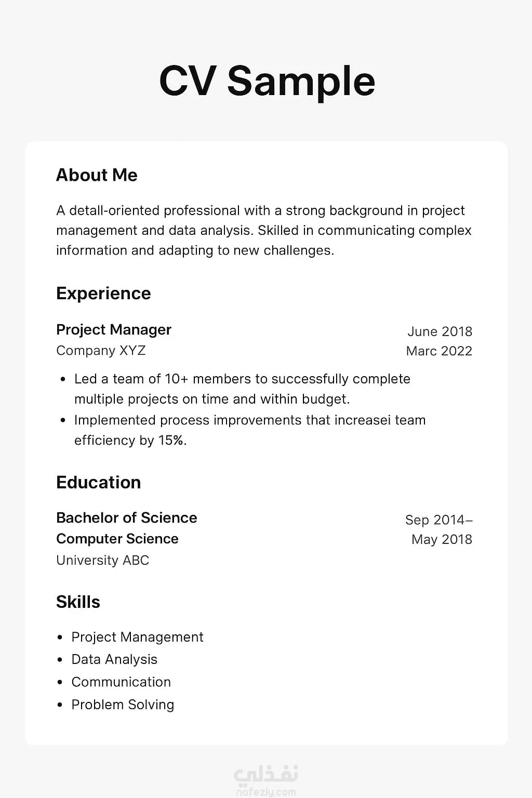This screenshot has height=798, width=532.
Task: Select the Education section heading
Action: (98, 483)
